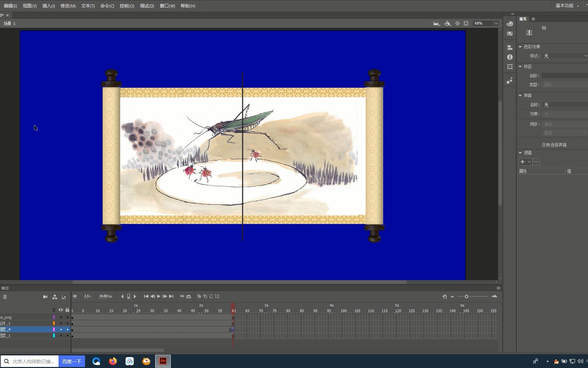Toggle the layer parenting view icon
The width and height of the screenshot is (588, 368).
(55, 297)
